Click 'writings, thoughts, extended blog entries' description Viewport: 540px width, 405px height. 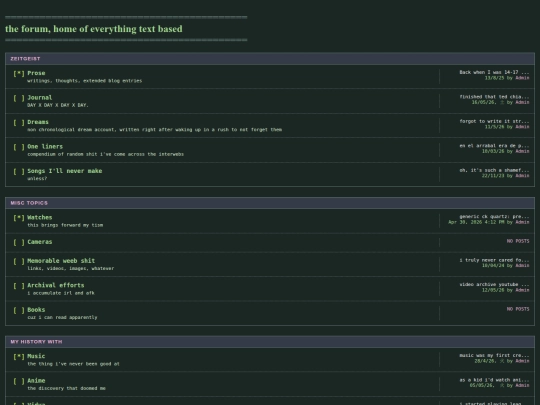point(84,81)
